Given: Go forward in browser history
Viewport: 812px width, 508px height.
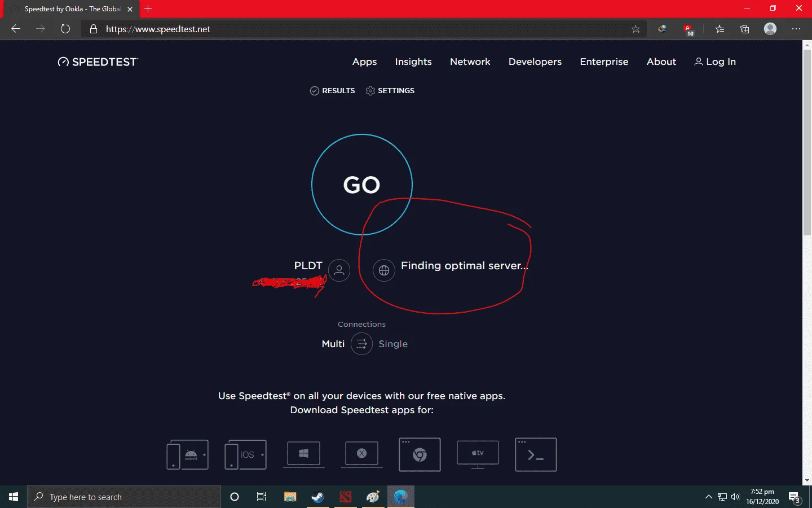Looking at the screenshot, I should point(41,29).
